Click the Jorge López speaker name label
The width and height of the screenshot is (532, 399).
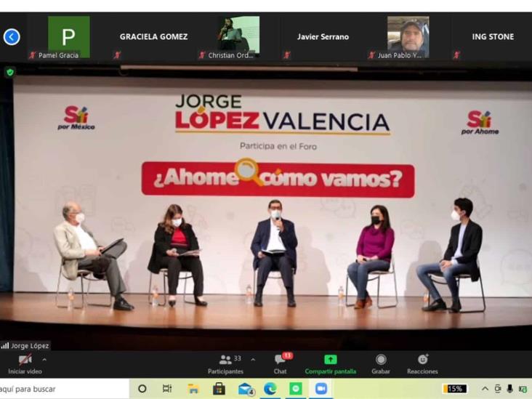25,346
